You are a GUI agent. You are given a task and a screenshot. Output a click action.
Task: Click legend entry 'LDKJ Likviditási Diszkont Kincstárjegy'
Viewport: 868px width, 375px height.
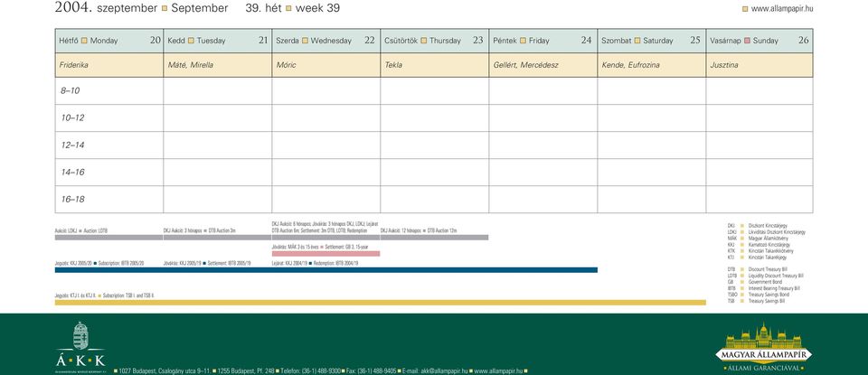pos(767,232)
